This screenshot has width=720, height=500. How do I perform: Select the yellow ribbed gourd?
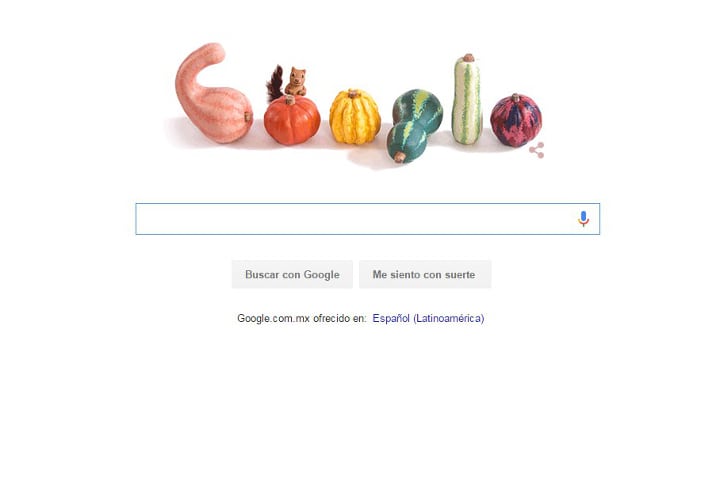pos(355,117)
